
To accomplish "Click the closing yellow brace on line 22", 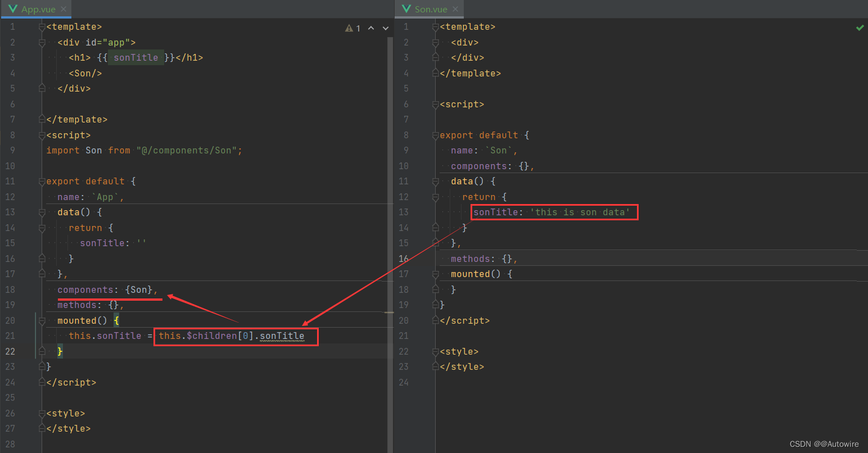I will click(60, 351).
